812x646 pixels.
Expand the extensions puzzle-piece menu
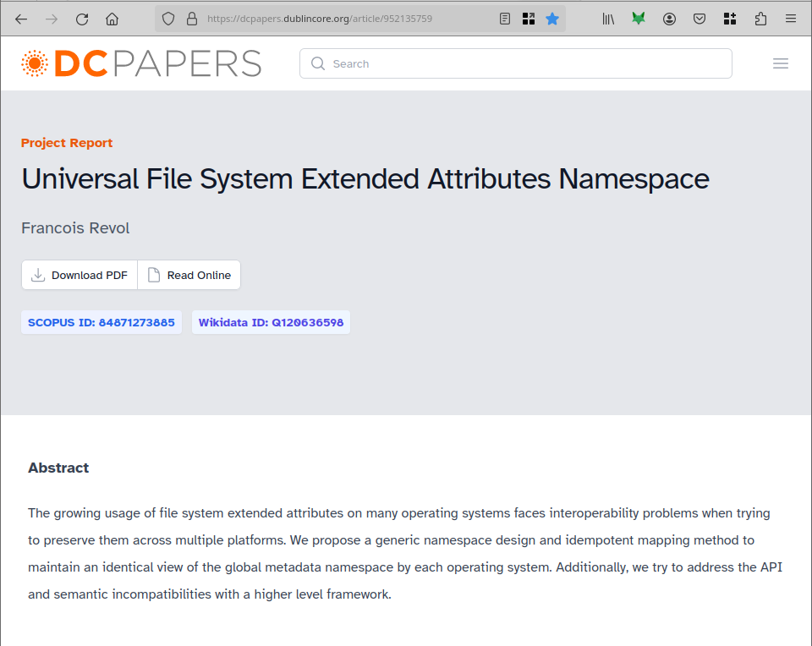point(760,19)
